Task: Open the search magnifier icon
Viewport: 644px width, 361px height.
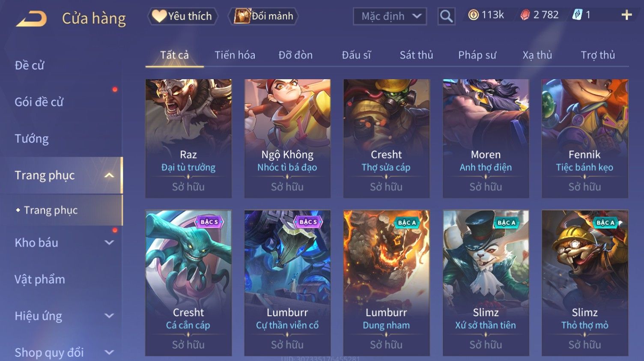Action: [446, 16]
